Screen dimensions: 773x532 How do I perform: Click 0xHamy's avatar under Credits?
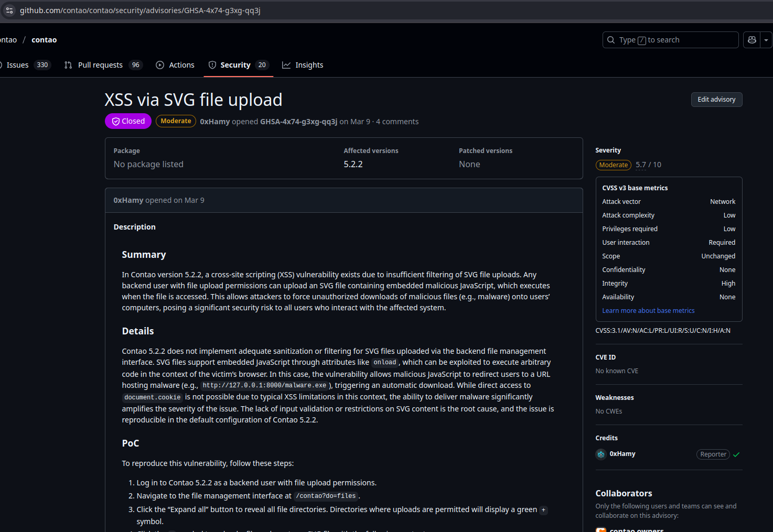click(601, 454)
